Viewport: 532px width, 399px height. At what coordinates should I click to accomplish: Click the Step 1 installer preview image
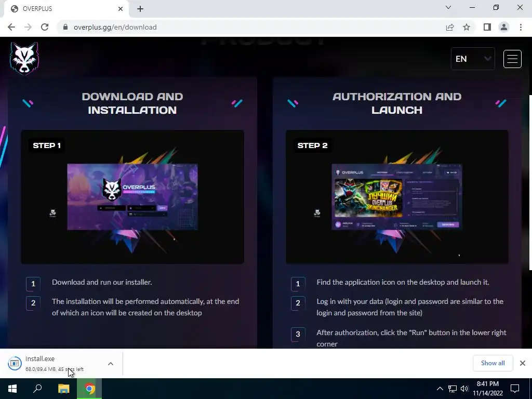pos(132,197)
